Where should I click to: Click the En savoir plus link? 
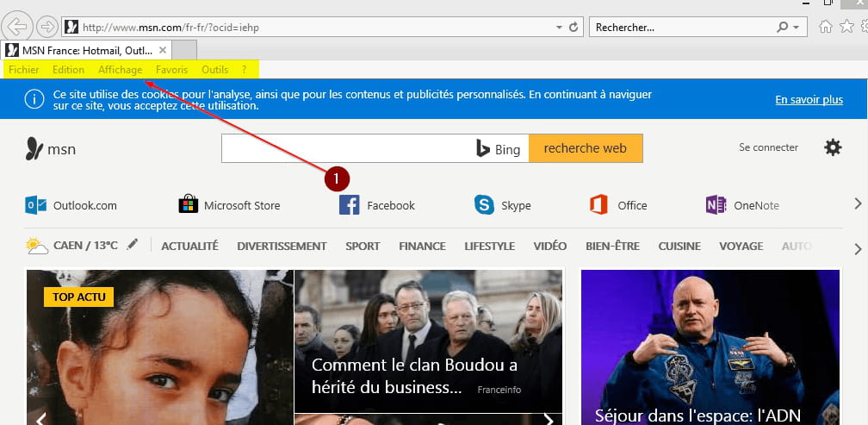point(809,100)
